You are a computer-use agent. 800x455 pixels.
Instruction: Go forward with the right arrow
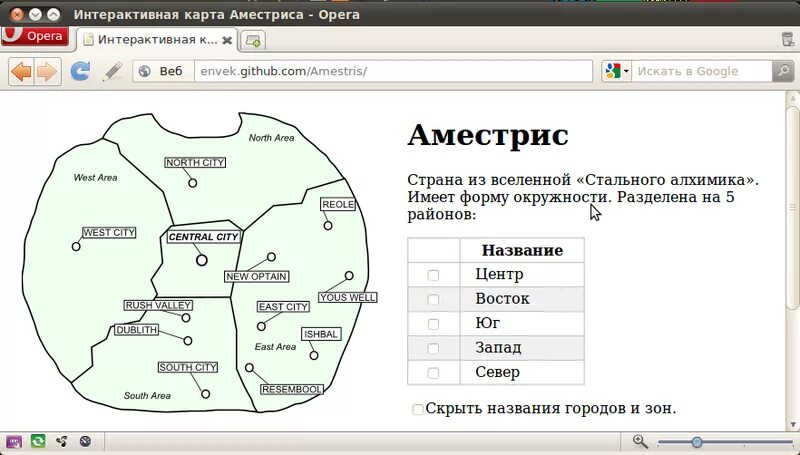(x=47, y=71)
